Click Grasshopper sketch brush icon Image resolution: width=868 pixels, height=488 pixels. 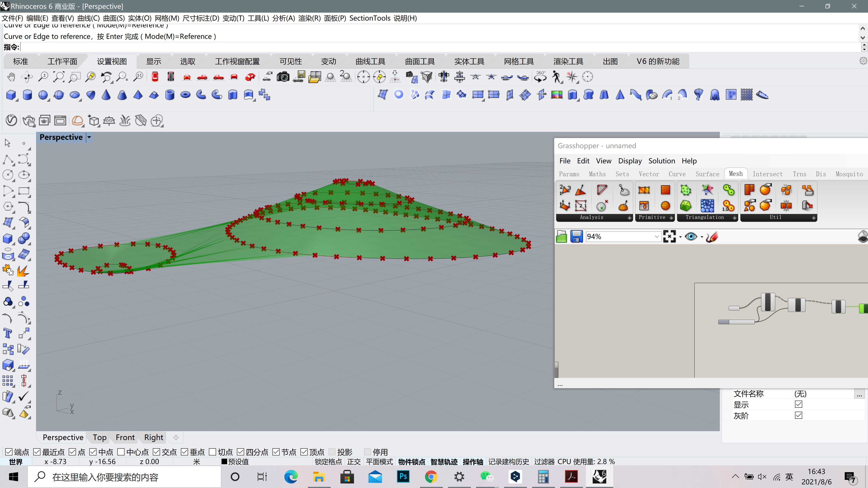[712, 237]
